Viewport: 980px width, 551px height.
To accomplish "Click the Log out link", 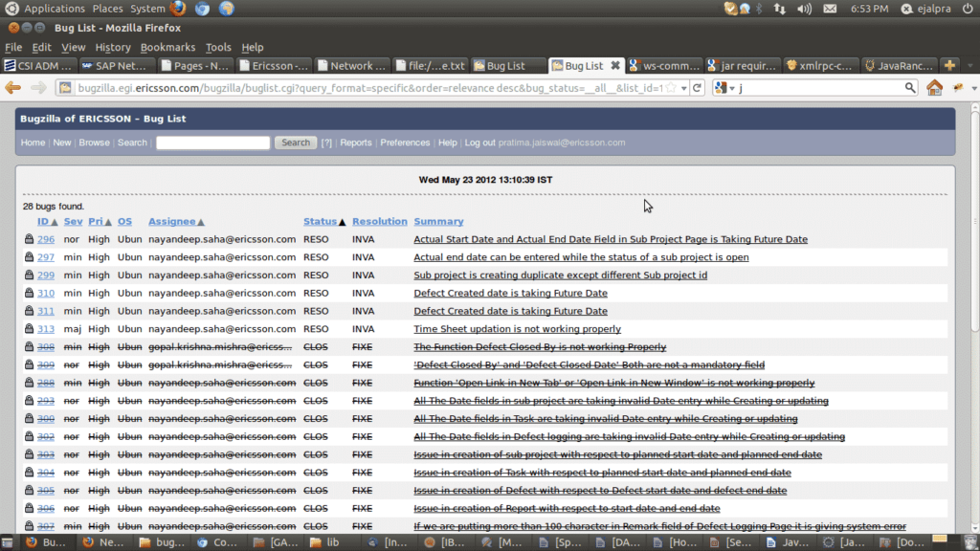I will [x=480, y=143].
